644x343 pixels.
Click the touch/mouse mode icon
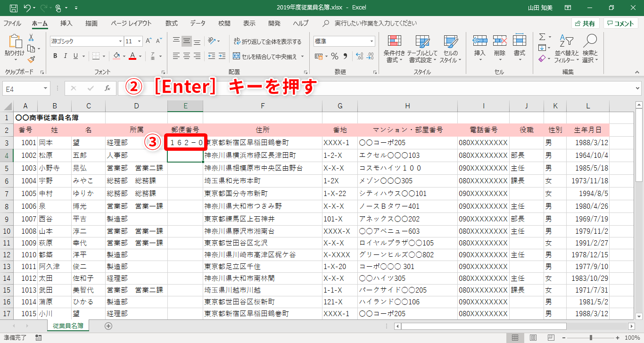pos(58,8)
